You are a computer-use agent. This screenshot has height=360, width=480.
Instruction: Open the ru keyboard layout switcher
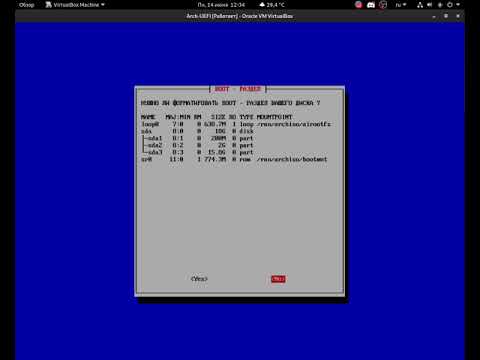401,5
